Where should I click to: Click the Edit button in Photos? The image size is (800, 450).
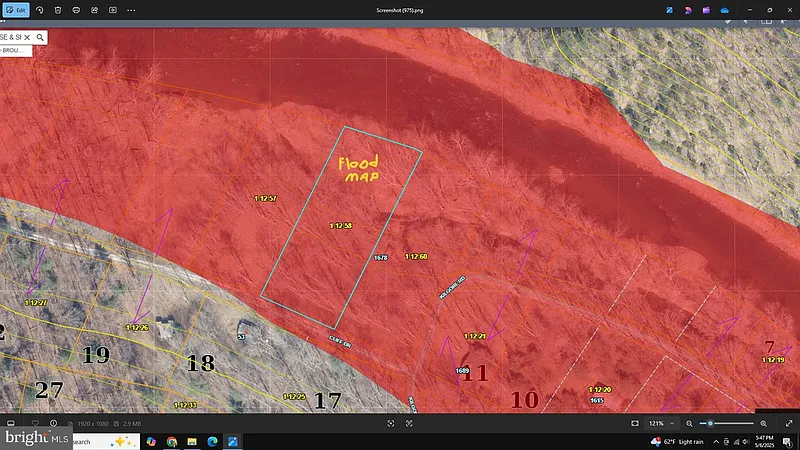click(15, 9)
